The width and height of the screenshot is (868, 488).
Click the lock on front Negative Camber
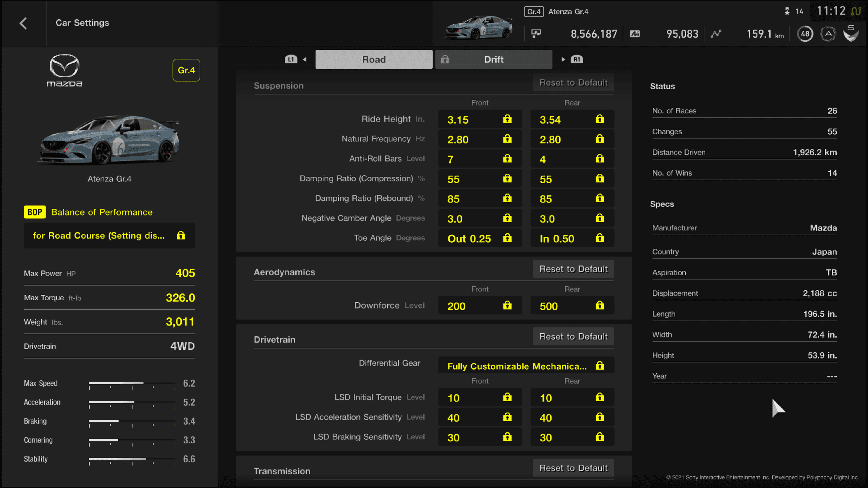click(x=507, y=218)
